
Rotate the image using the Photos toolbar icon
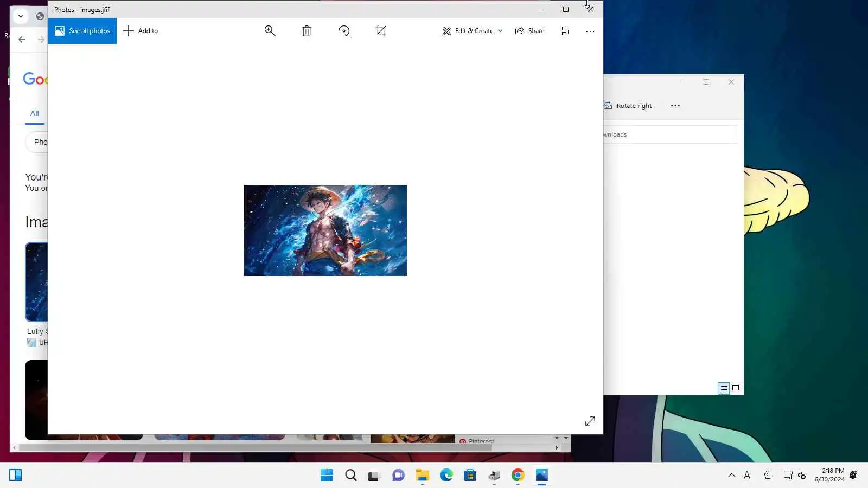[344, 31]
